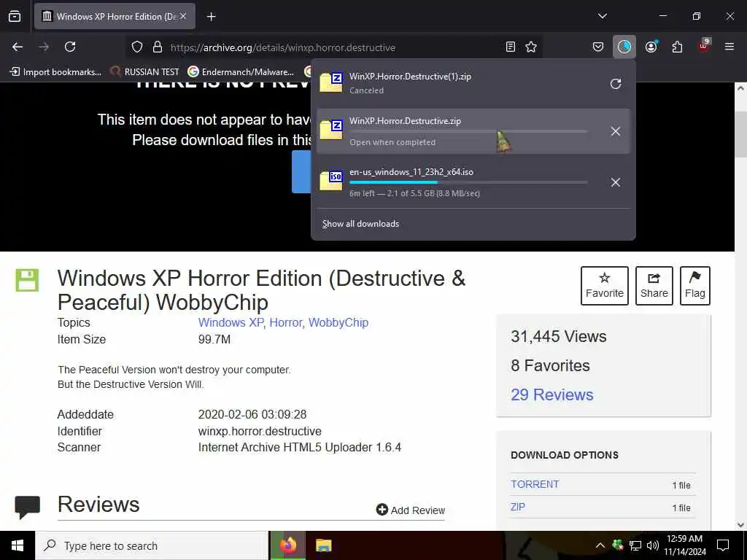Favorite this archive item
The width and height of the screenshot is (747, 560).
605,286
